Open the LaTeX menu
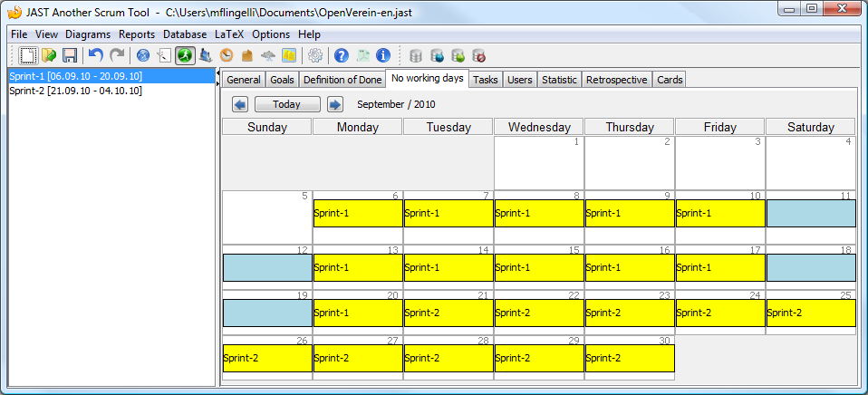The width and height of the screenshot is (868, 395). click(229, 34)
